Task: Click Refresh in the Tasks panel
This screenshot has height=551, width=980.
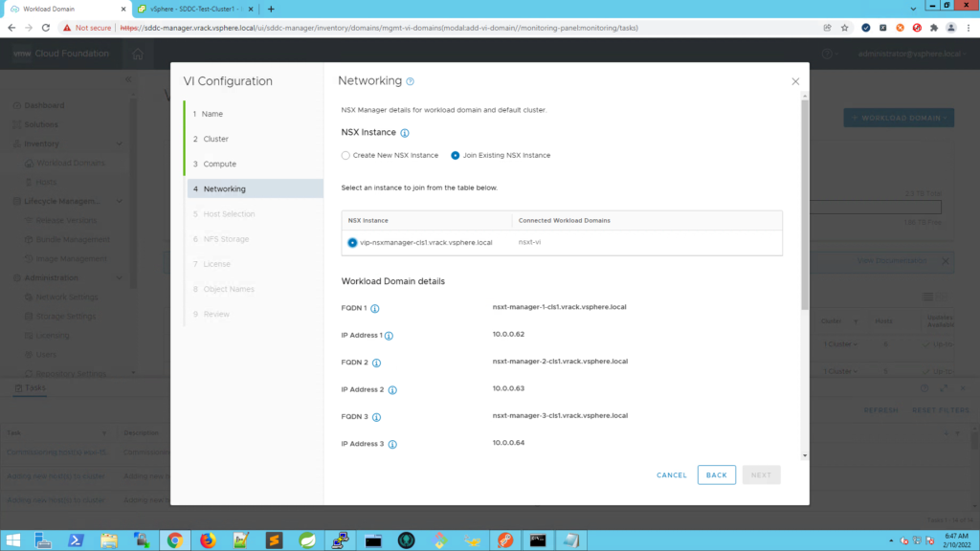Action: pos(880,410)
